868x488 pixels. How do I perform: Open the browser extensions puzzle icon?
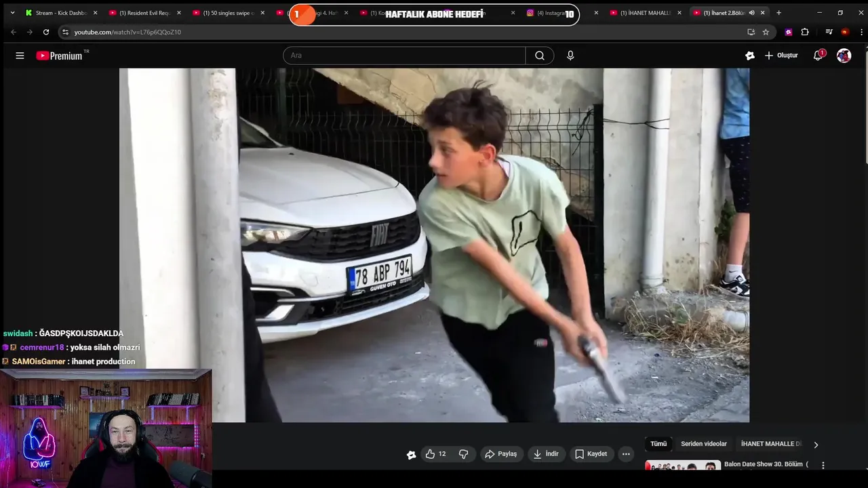[x=805, y=32]
